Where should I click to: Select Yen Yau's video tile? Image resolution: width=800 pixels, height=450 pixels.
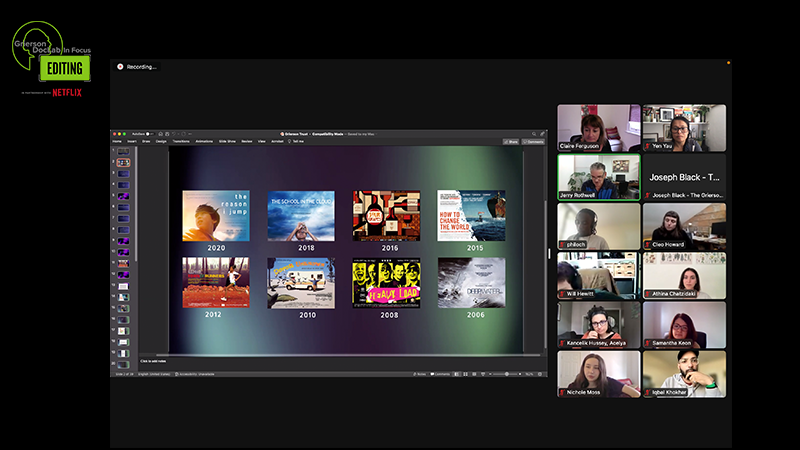click(684, 128)
